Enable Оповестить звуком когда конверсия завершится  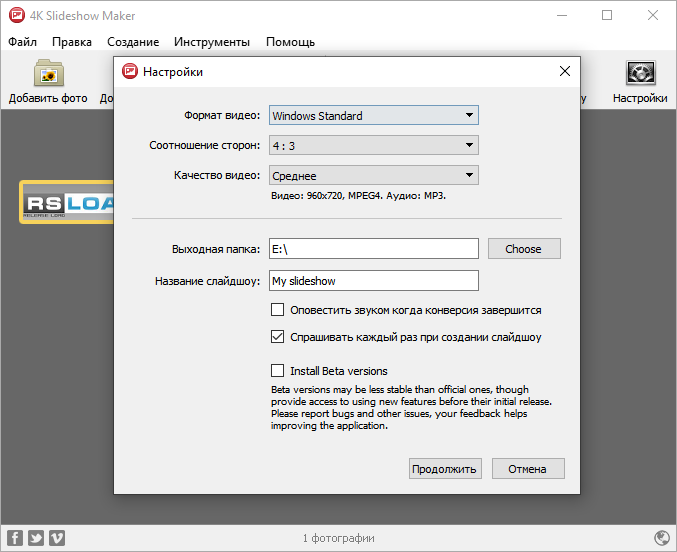277,310
